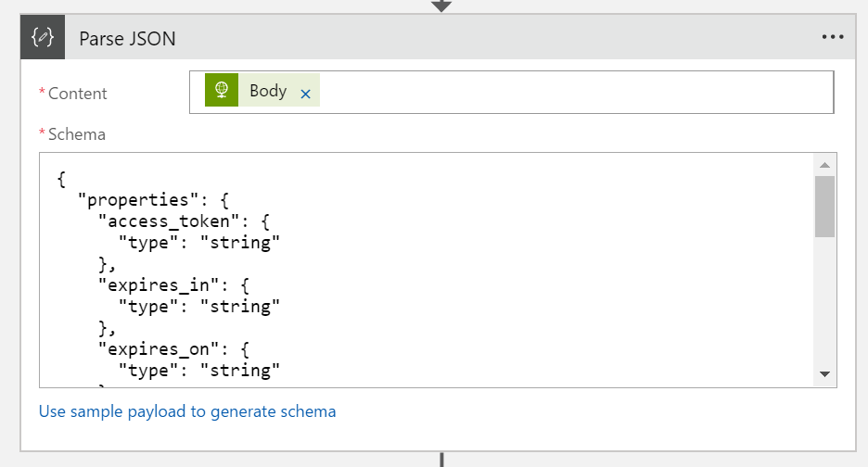Click empty area of Content field
This screenshot has width=868, height=467.
coord(575,92)
